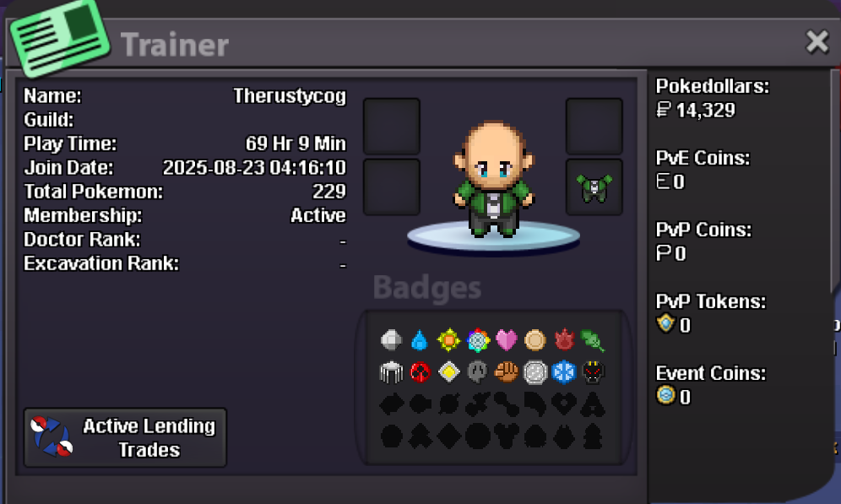Screen dimensions: 841x504
Task: Click the Event Coins coin icon
Action: [665, 396]
